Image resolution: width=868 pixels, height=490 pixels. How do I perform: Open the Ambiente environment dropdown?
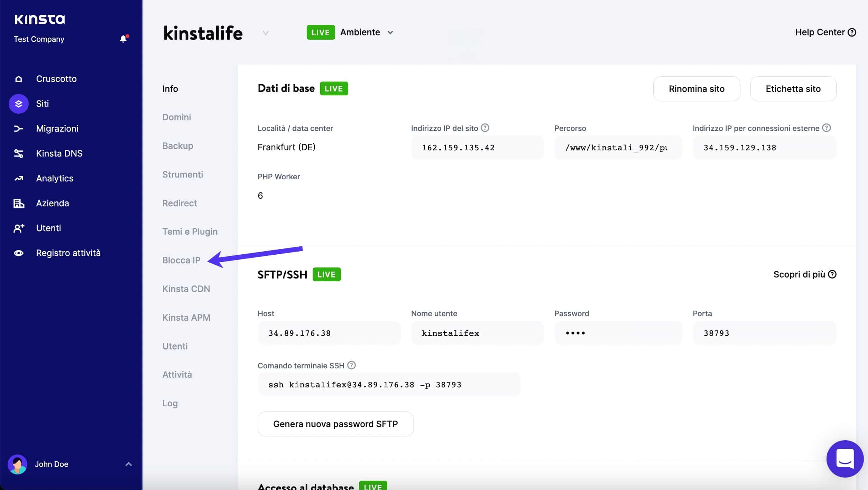click(390, 32)
